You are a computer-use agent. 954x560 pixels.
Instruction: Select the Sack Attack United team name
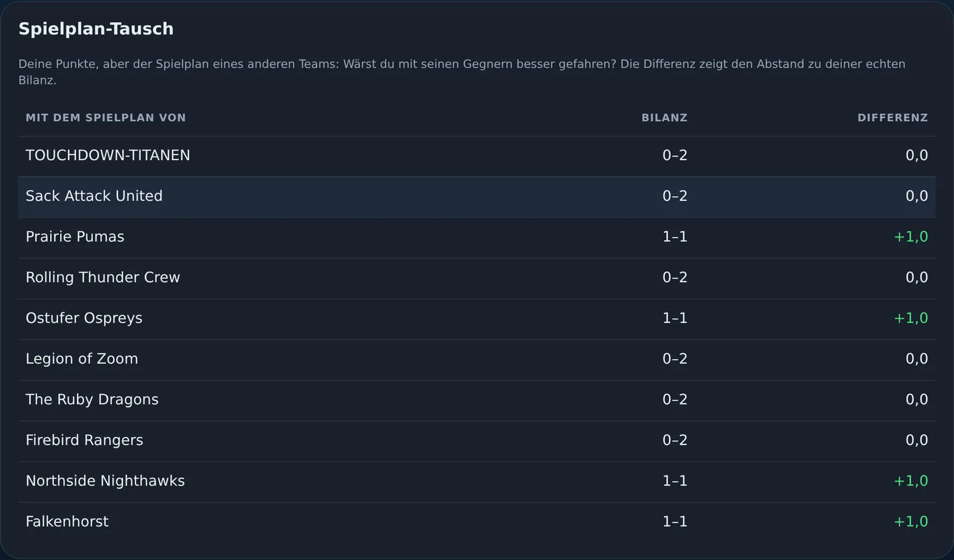point(94,196)
